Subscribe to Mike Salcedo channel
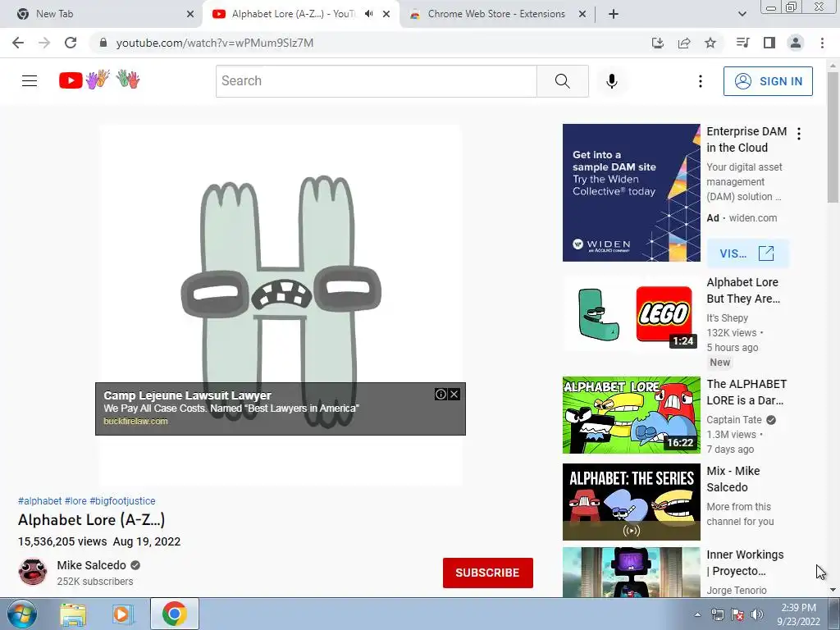 [487, 573]
